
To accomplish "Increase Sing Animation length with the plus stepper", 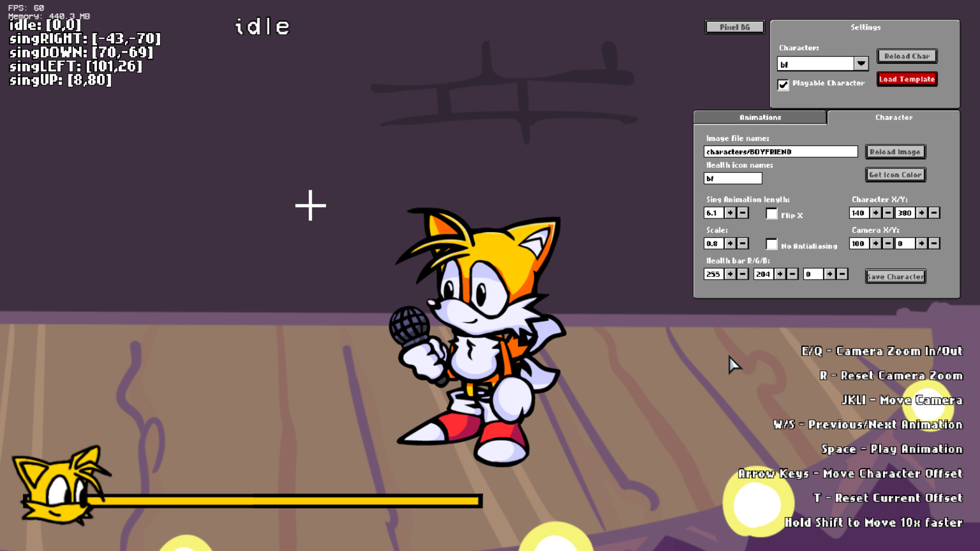I will (729, 213).
